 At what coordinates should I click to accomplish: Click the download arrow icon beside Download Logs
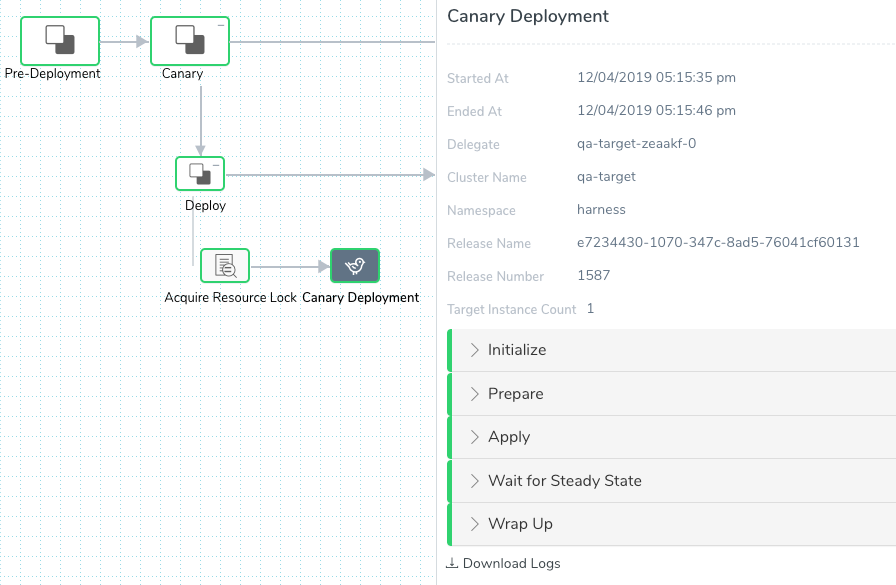452,563
